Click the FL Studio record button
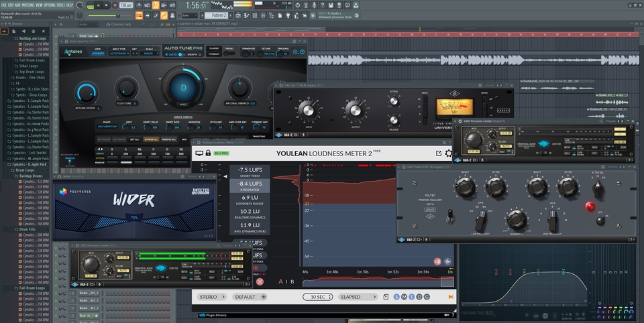The height and width of the screenshot is (323, 644). (115, 5)
